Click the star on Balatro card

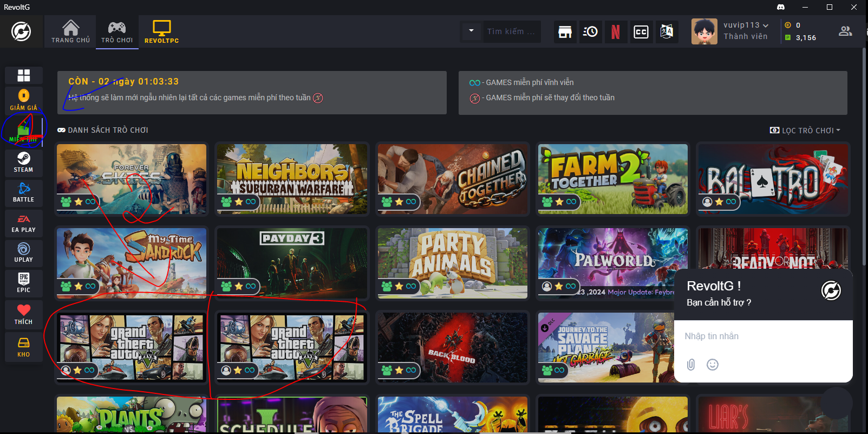(x=719, y=202)
